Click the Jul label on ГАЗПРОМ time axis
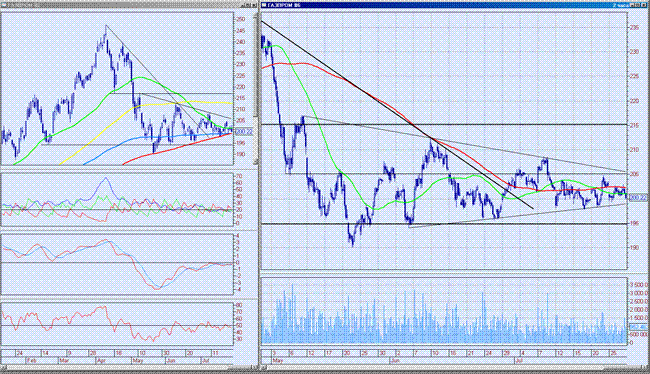 point(519,361)
